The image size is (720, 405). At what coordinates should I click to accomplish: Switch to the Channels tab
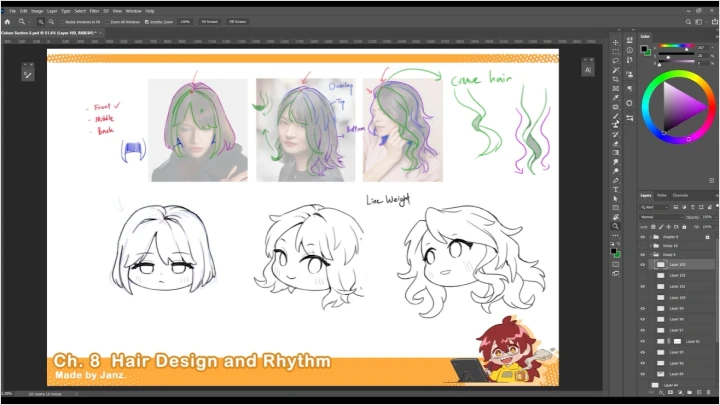tap(680, 195)
